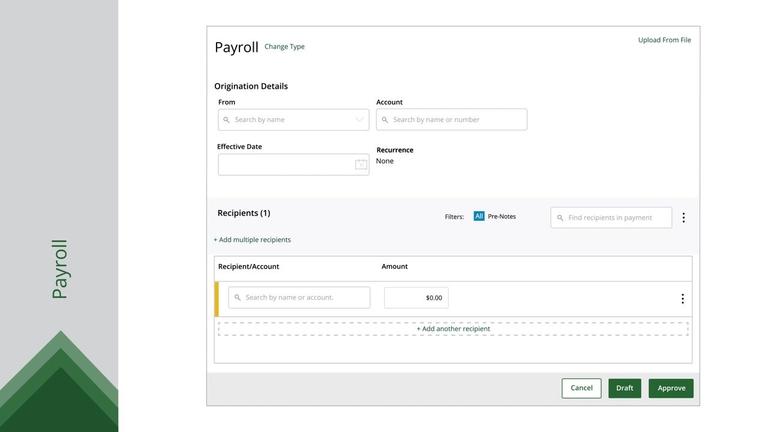Cancel the payroll payment
This screenshot has width=768, height=432.
[581, 388]
